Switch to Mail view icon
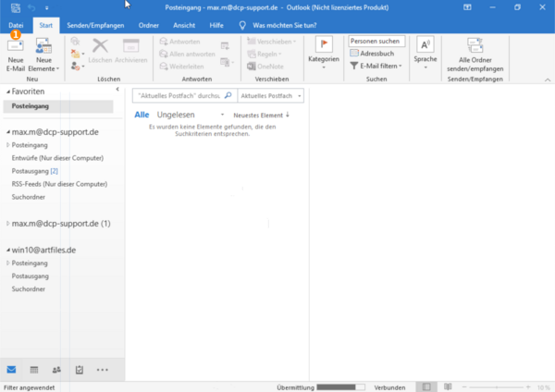555x392 pixels. click(x=11, y=370)
